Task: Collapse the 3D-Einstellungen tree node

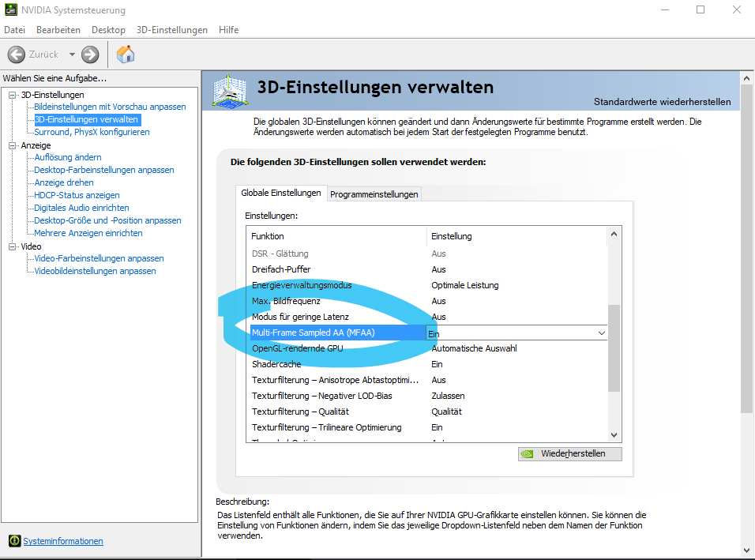Action: tap(13, 95)
